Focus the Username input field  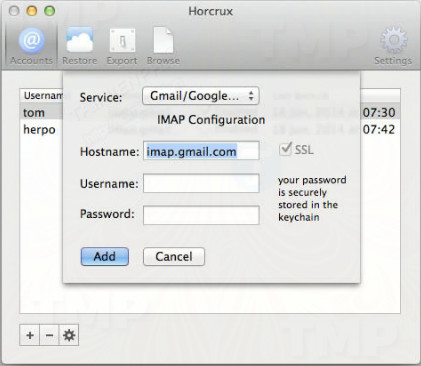[201, 183]
